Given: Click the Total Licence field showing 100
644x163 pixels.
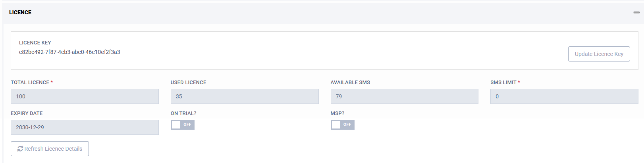Looking at the screenshot, I should 85,96.
